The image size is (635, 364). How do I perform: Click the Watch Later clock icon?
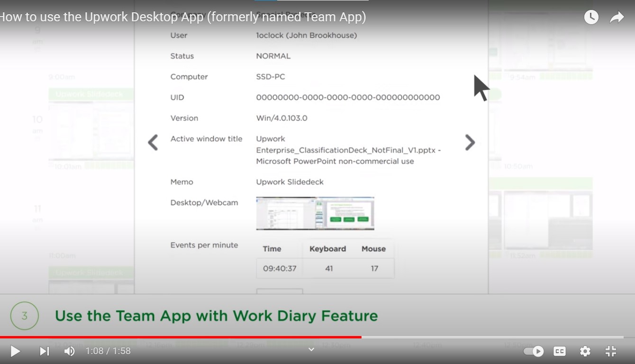[x=591, y=18]
